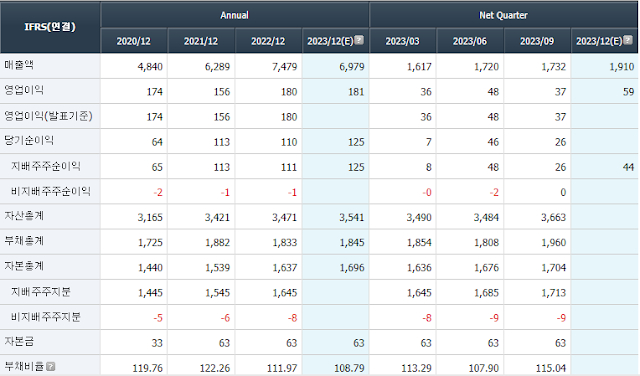Click 매출액 value 1,732 for 2023/09

(554, 67)
